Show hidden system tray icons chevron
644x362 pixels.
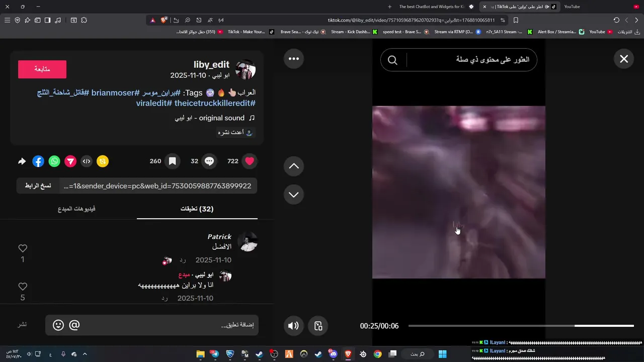tap(85, 354)
